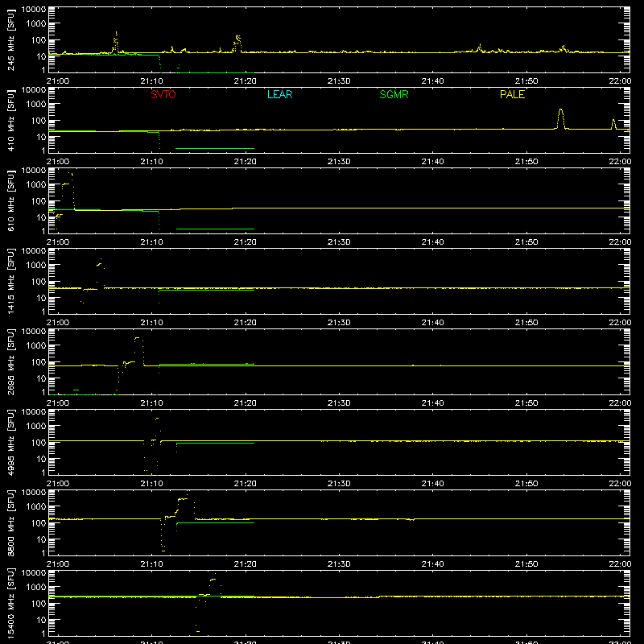Click the 8800 MHz [SFU] axis title

click(x=10, y=523)
